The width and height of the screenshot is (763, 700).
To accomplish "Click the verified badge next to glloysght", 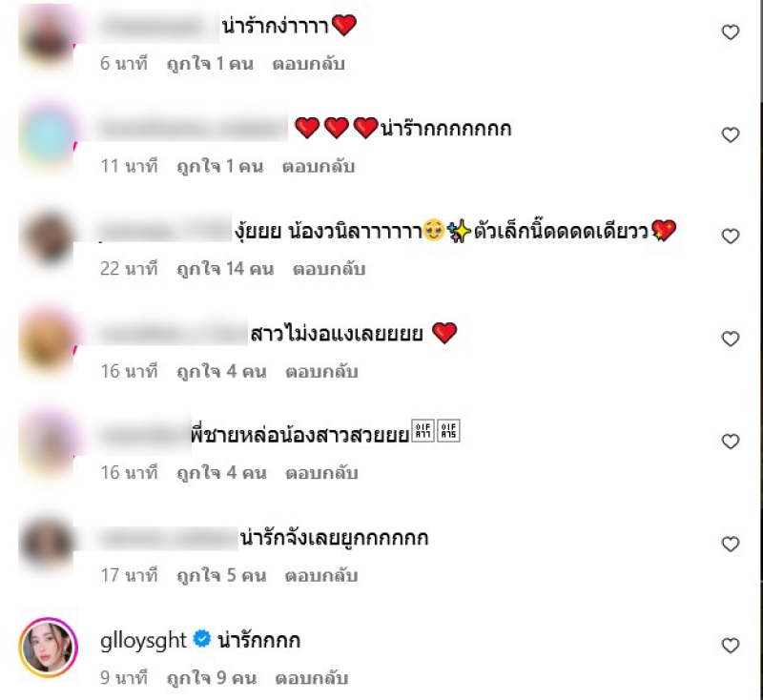I will pos(202,638).
